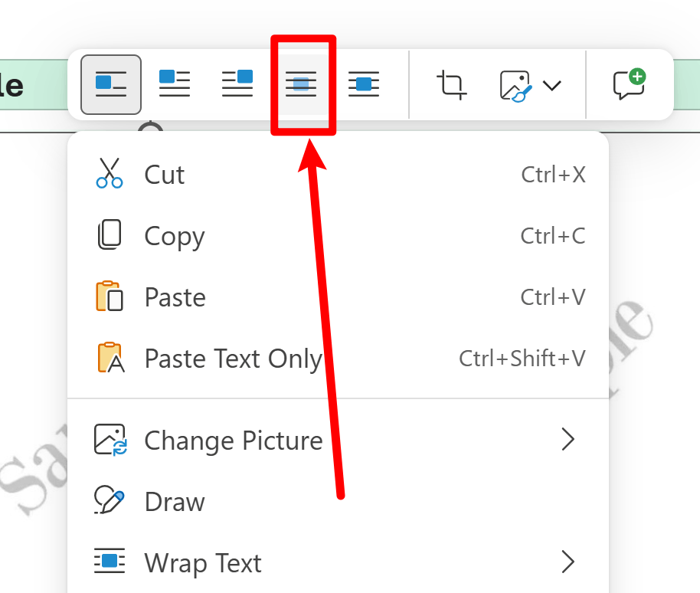Click the Paste clipboard icon
The height and width of the screenshot is (593, 700).
pos(110,297)
